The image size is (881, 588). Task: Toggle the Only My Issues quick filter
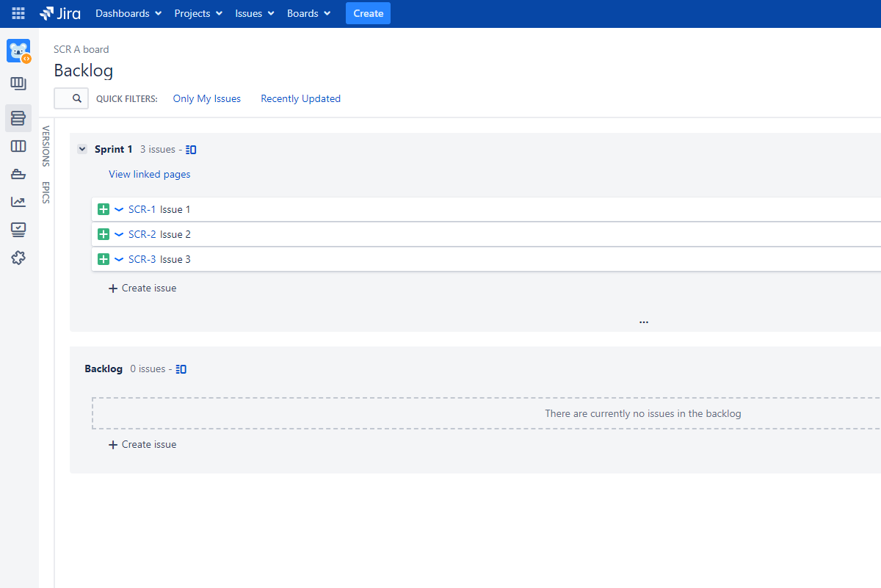pyautogui.click(x=207, y=98)
